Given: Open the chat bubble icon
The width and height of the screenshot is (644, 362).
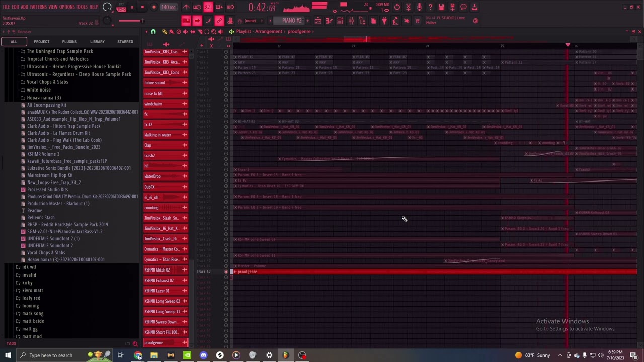Looking at the screenshot, I should [x=463, y=7].
